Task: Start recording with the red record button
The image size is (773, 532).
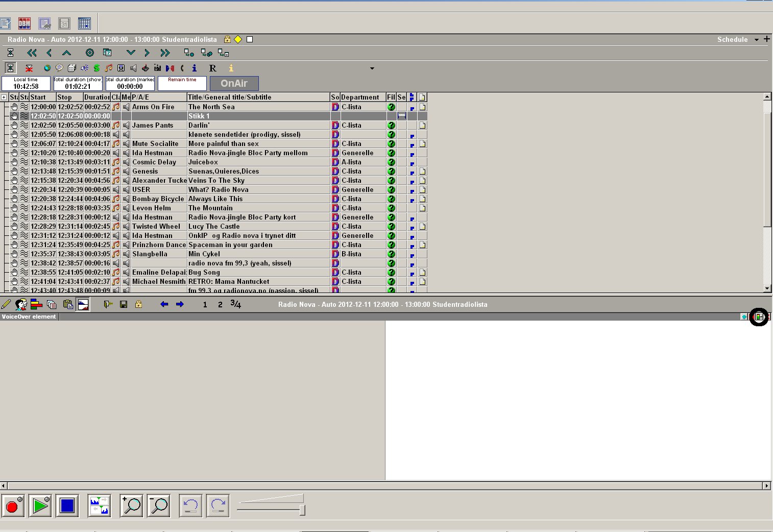Action: 13,505
